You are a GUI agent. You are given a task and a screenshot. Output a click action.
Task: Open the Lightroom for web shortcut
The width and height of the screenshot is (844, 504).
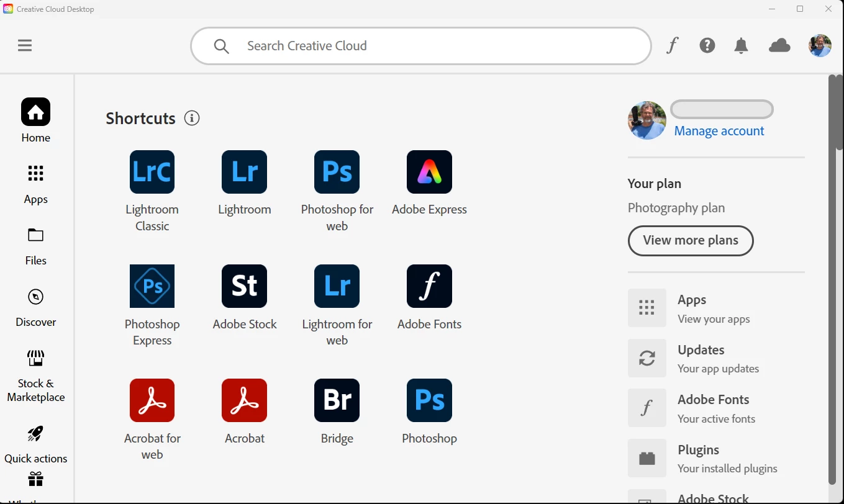coord(337,305)
